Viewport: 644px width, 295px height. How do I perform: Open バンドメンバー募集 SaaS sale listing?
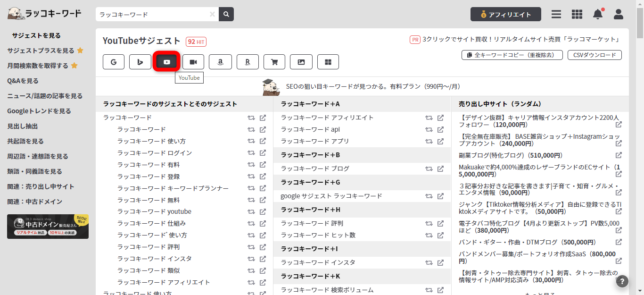[x=537, y=257]
